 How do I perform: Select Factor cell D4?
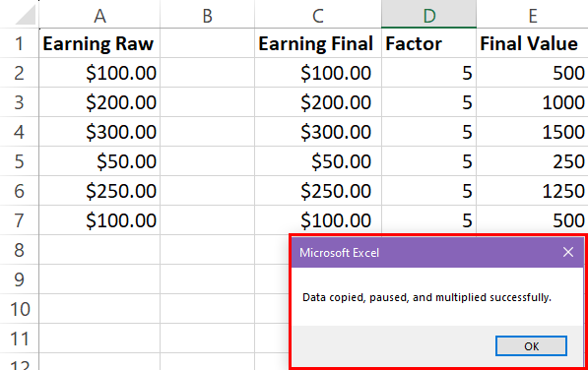coord(429,132)
